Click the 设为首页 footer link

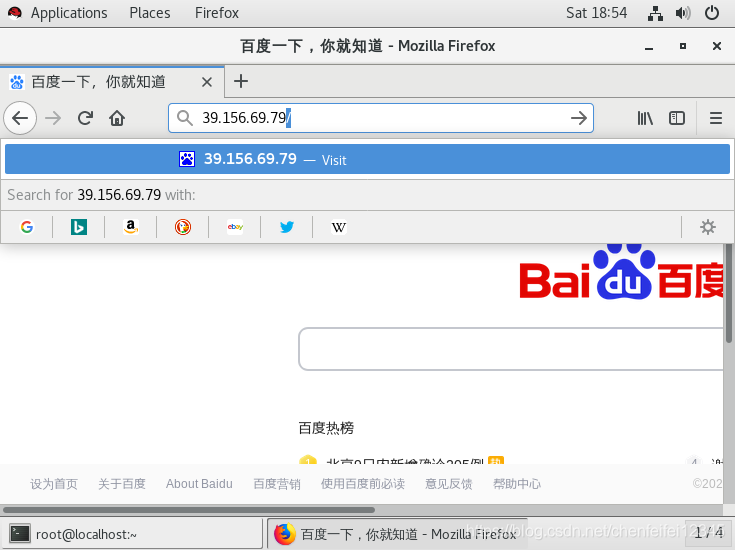pyautogui.click(x=54, y=483)
